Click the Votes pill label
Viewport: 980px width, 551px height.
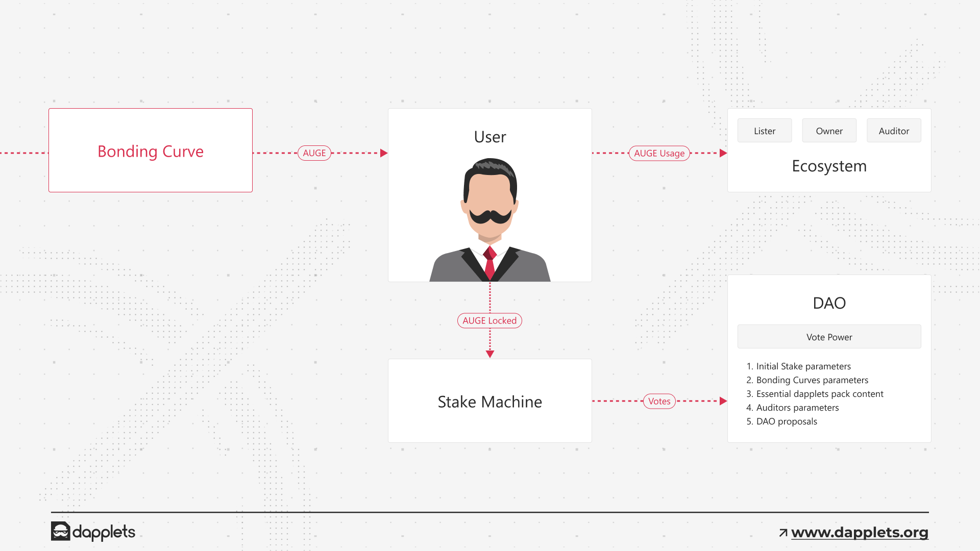(x=659, y=401)
